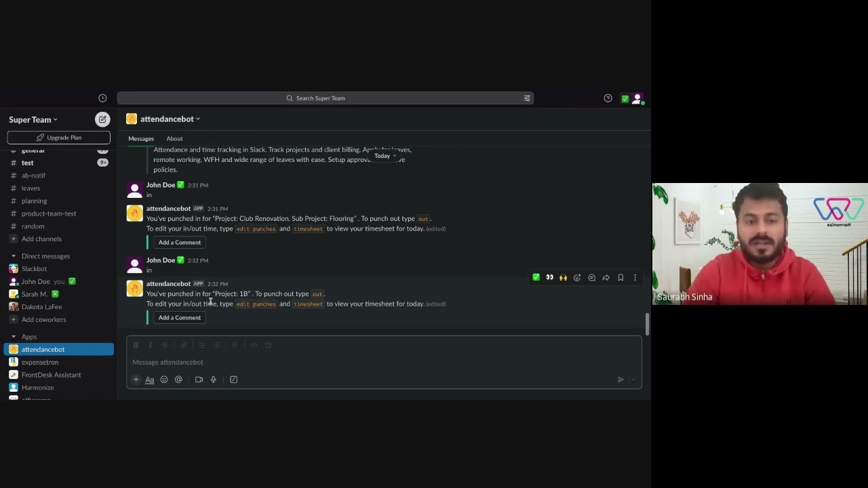
Task: Open Sarah M. direct message
Action: click(59, 294)
